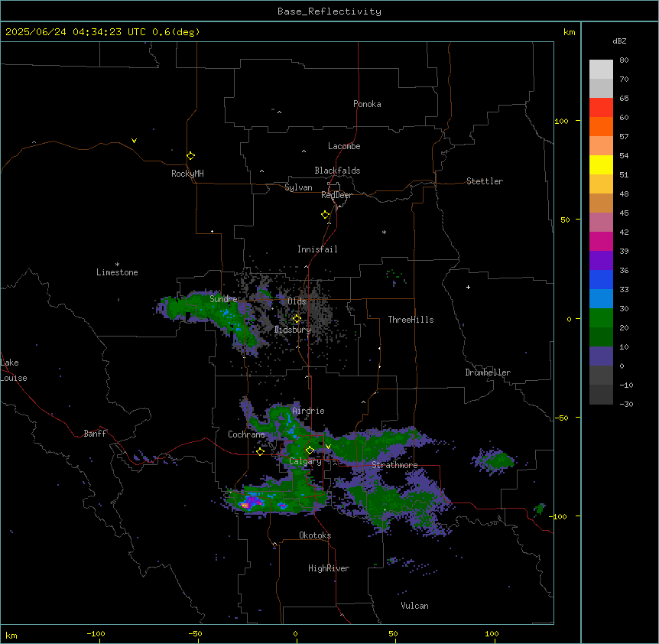Click the intense magenta storm core southwest of Calgary
The image size is (659, 644).
click(x=252, y=502)
